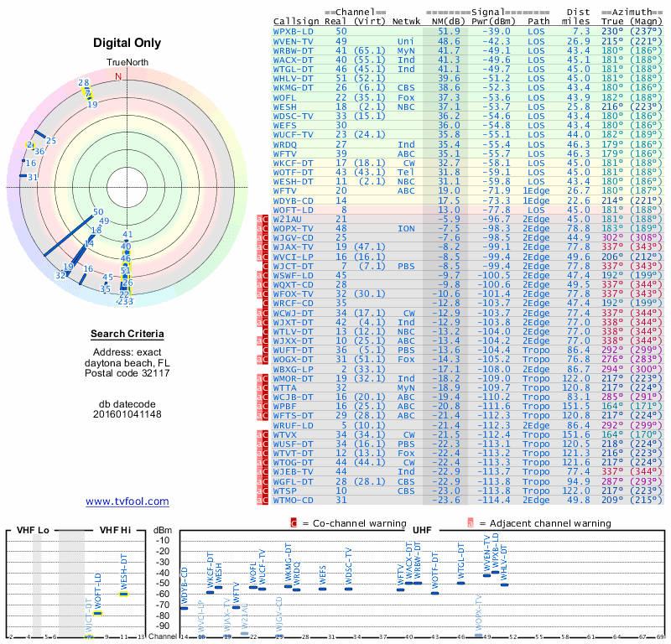Image resolution: width=671 pixels, height=644 pixels.
Task: Click the WTVT-DT callsign
Action: tap(293, 453)
